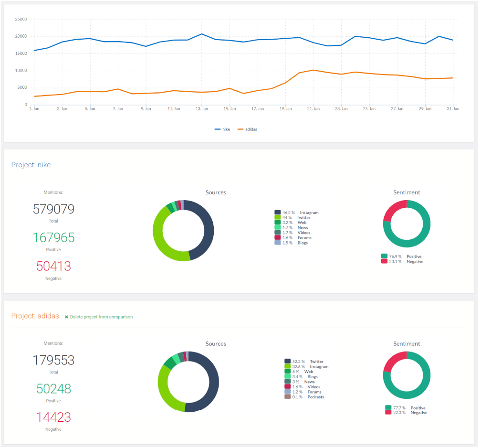Toggle the nike series off via chart legend
Viewport: 481px width, 448px height.
[x=222, y=129]
